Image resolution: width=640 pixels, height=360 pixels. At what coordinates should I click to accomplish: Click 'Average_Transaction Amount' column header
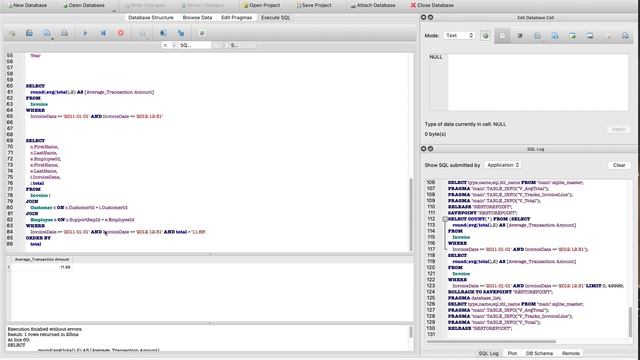pos(42,259)
